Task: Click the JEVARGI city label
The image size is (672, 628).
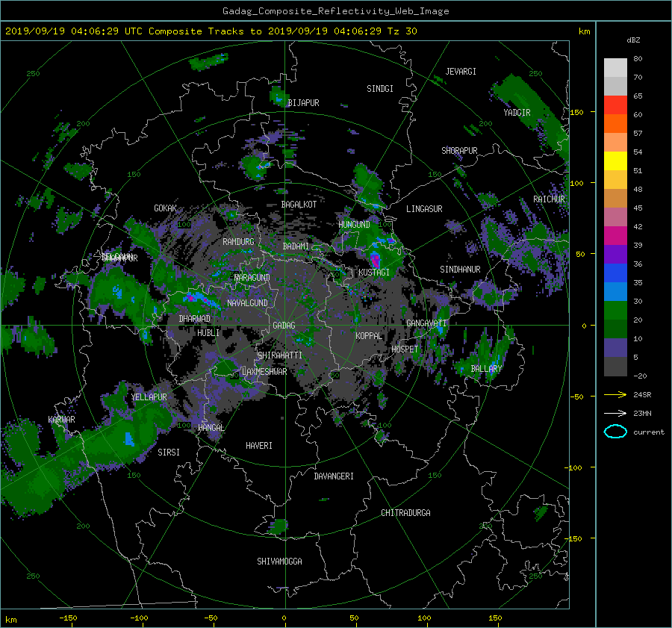Action: [x=461, y=72]
